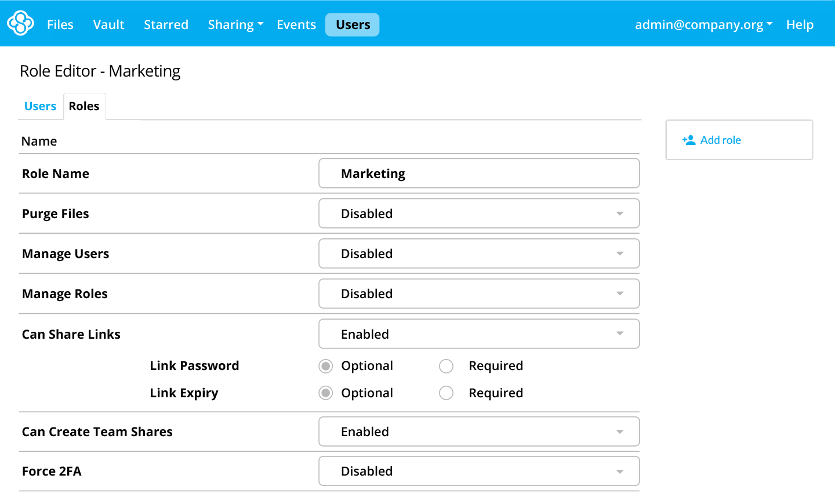Open the Manage Users dropdown
This screenshot has height=504, width=835.
point(479,253)
